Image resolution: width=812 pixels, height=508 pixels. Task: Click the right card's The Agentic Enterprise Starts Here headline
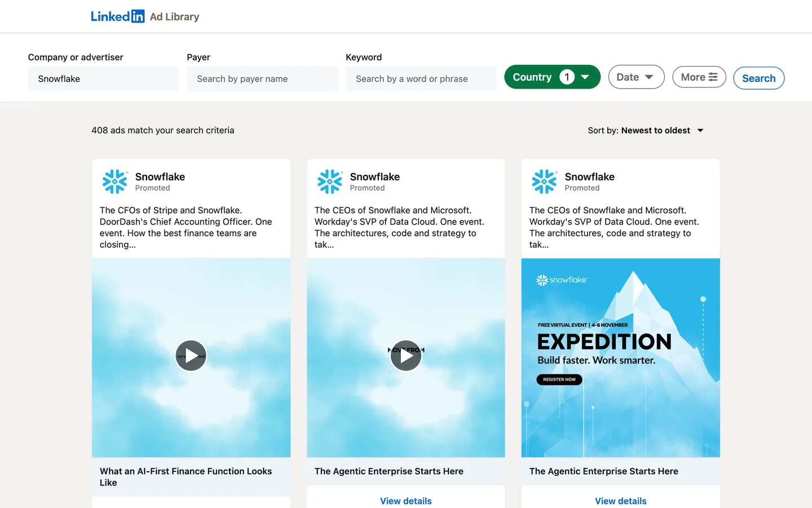coord(604,471)
